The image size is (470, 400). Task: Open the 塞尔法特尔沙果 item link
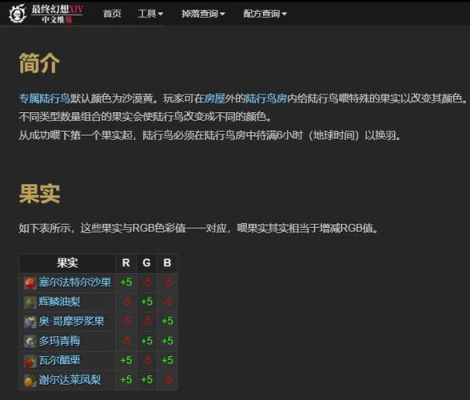75,282
